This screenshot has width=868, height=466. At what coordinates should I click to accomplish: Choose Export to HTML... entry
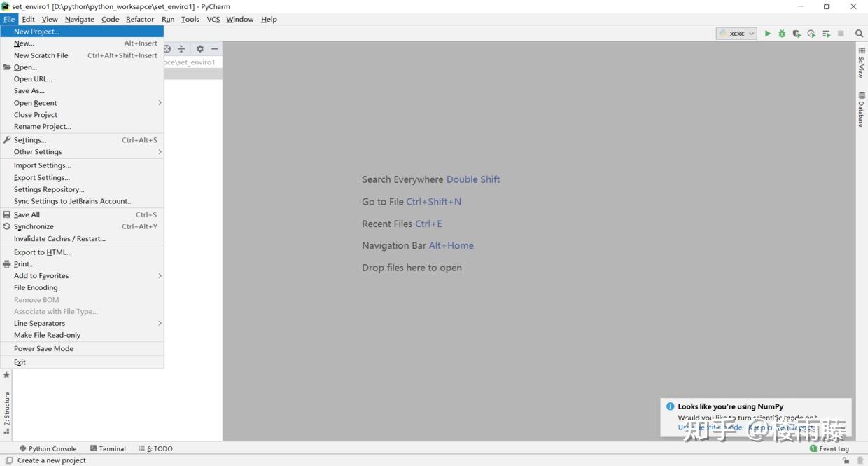[82, 252]
